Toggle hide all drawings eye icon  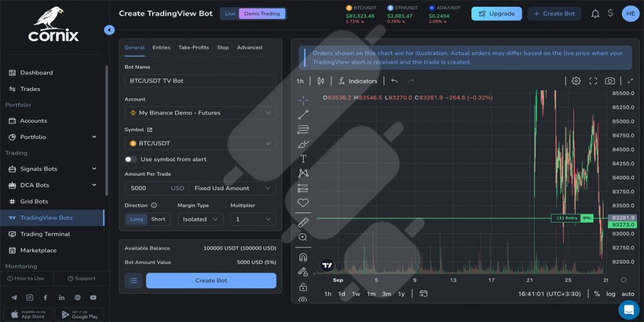303,299
